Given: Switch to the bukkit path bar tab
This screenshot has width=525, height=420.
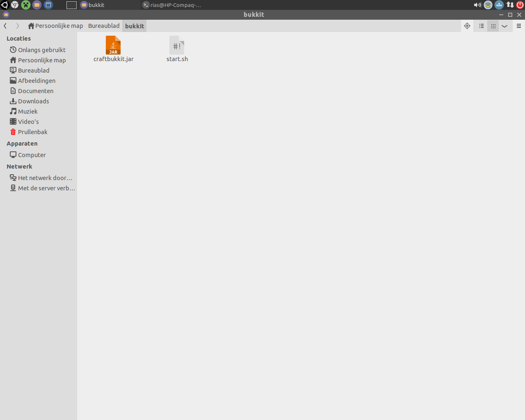Looking at the screenshot, I should (134, 26).
